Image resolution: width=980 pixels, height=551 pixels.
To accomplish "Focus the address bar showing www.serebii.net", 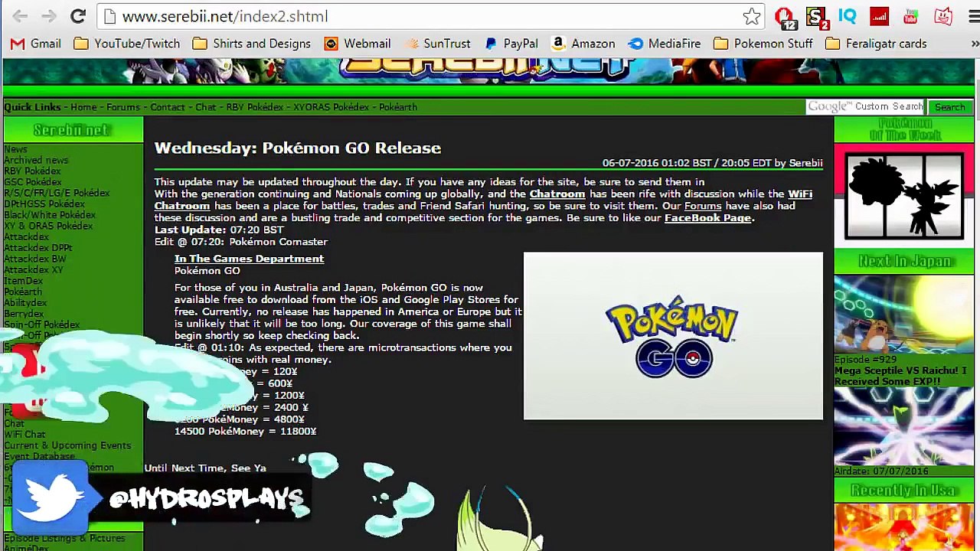I will tap(429, 16).
